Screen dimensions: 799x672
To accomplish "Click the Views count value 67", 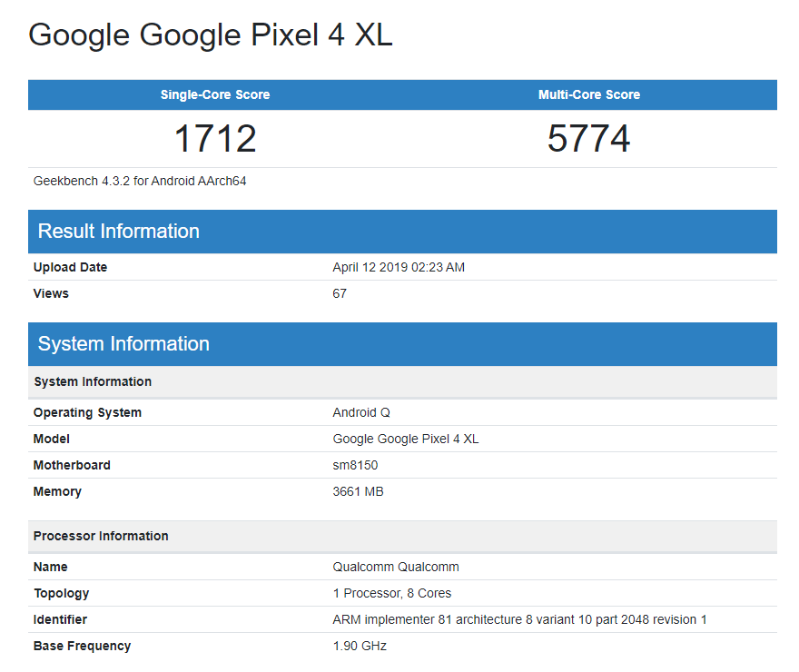I will 340,293.
